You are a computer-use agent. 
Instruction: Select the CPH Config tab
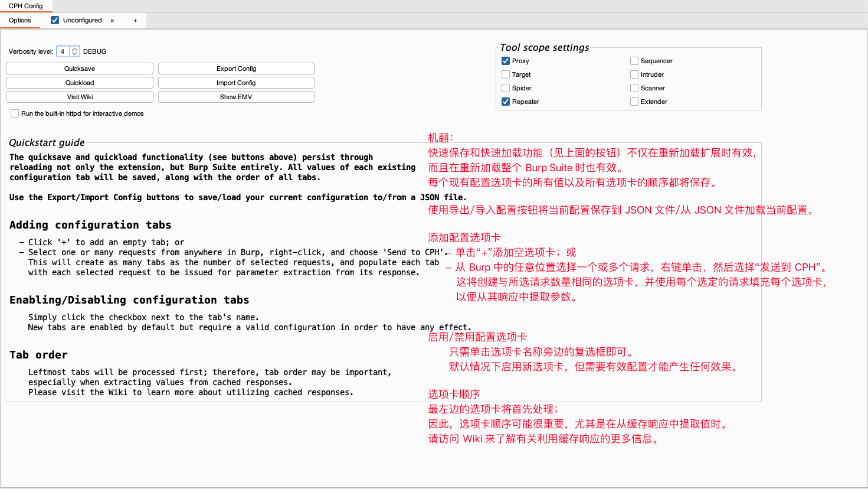pyautogui.click(x=25, y=6)
